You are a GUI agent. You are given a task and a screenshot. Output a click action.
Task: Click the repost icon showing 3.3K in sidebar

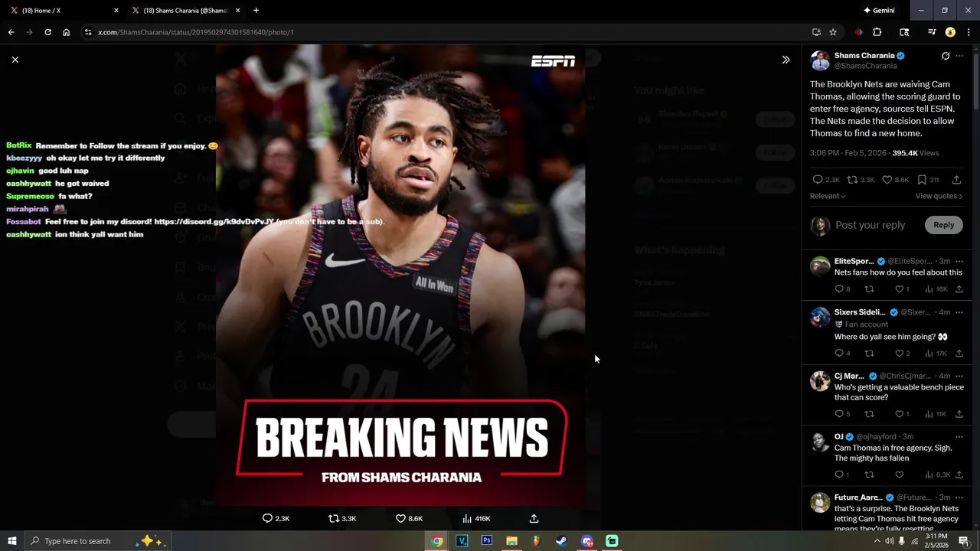tap(851, 180)
